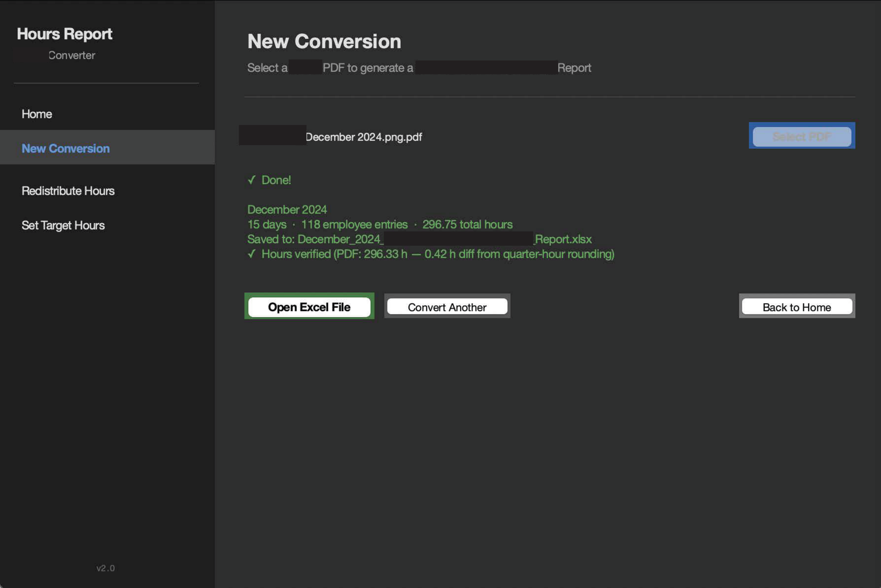Open Set Target Hours from the sidebar

(x=63, y=225)
